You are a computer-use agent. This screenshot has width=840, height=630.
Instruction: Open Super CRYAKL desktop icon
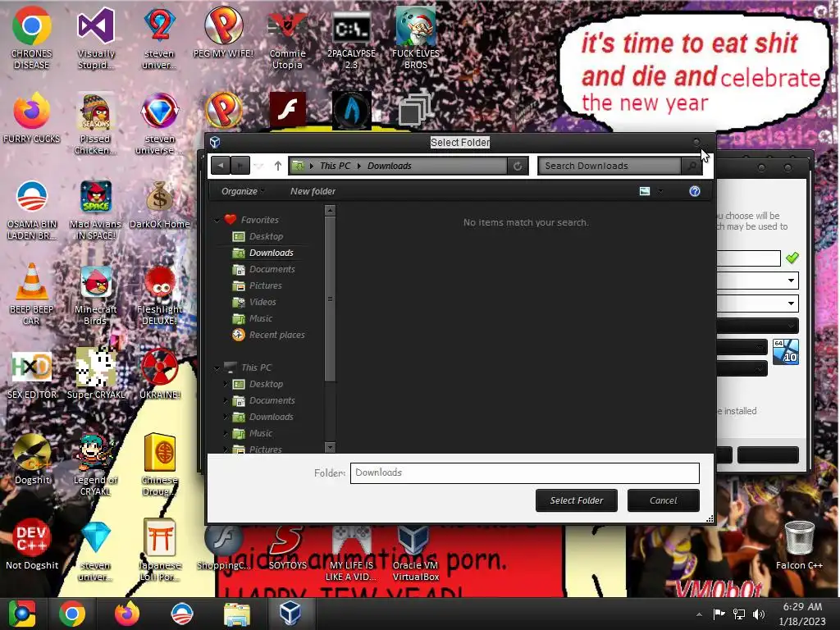click(96, 373)
